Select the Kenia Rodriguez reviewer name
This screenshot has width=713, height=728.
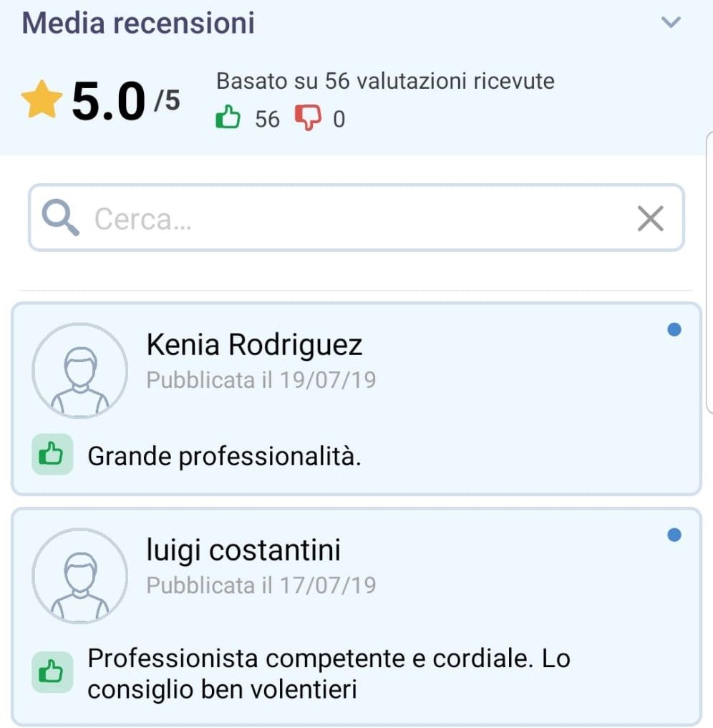pos(254,345)
